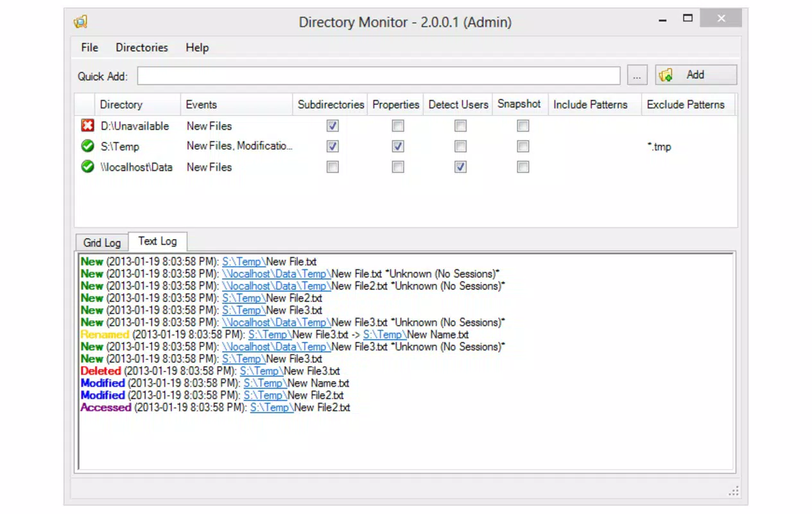Click the Snapshot column header
812x514 pixels.
point(520,105)
